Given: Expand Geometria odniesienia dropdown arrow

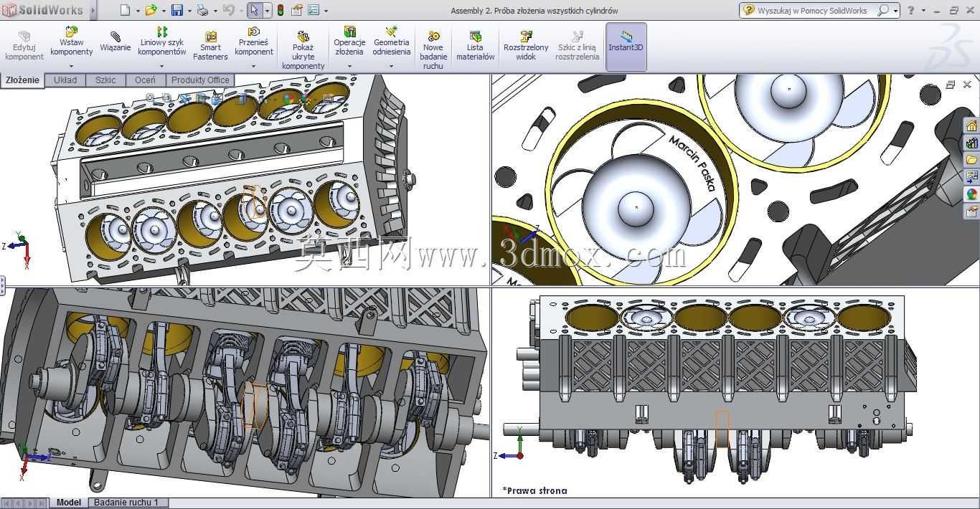Looking at the screenshot, I should [391, 66].
